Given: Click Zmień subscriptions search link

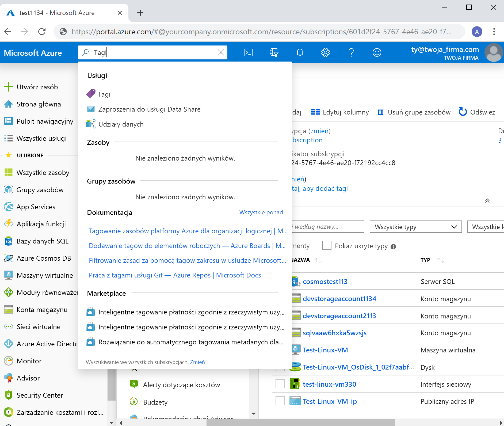Looking at the screenshot, I should point(197,362).
